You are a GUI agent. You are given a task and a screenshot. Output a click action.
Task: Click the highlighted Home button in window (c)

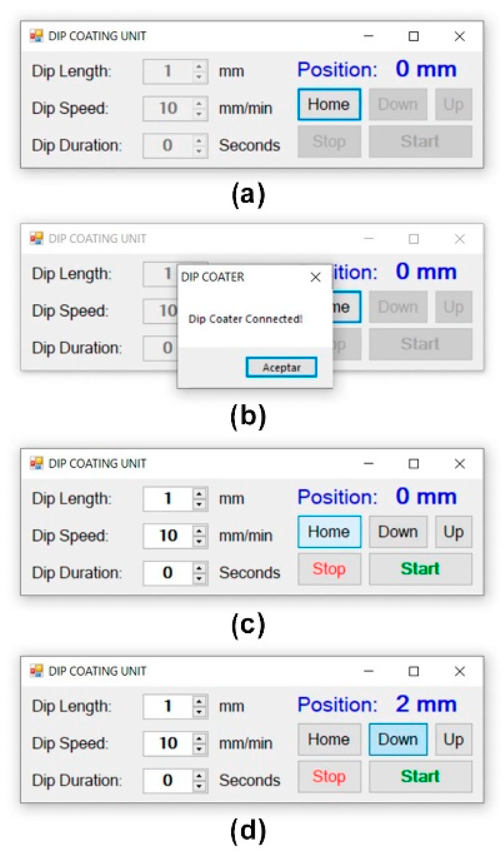(x=329, y=532)
